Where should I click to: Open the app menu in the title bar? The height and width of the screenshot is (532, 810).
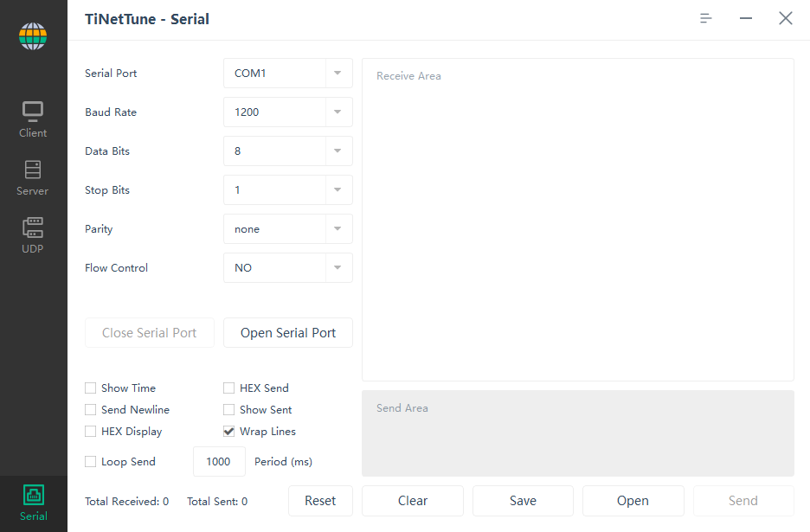pyautogui.click(x=705, y=17)
